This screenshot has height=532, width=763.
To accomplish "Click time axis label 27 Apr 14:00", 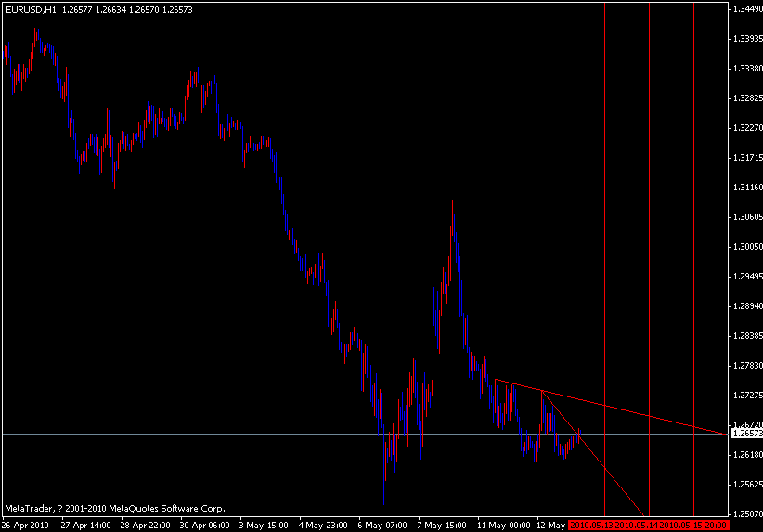I will click(85, 526).
